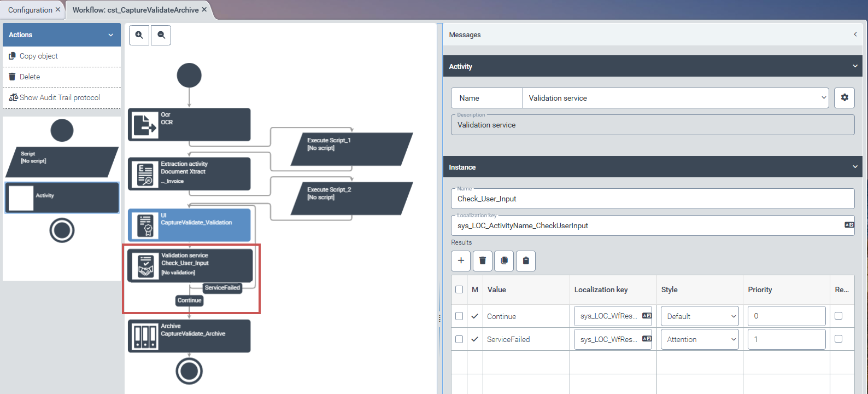Edit the Continue row priority field
868x394 pixels.
[787, 316]
